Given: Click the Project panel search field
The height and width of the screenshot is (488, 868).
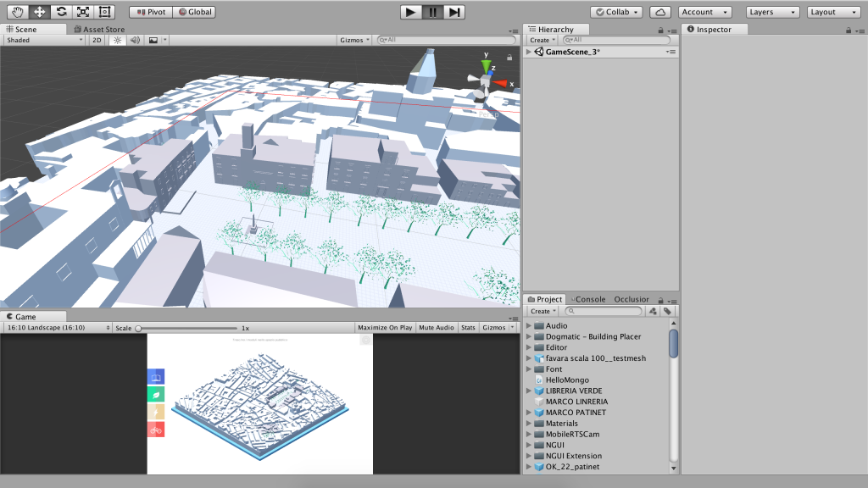Looking at the screenshot, I should (x=602, y=311).
